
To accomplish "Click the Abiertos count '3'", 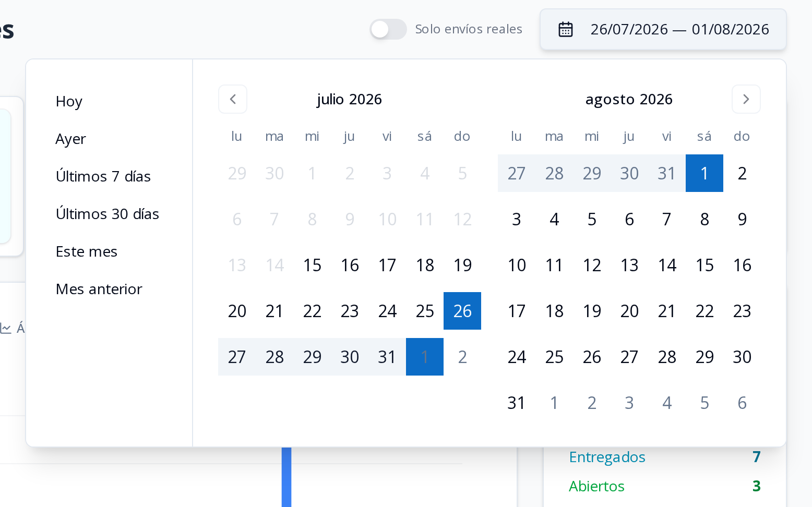I will (757, 486).
